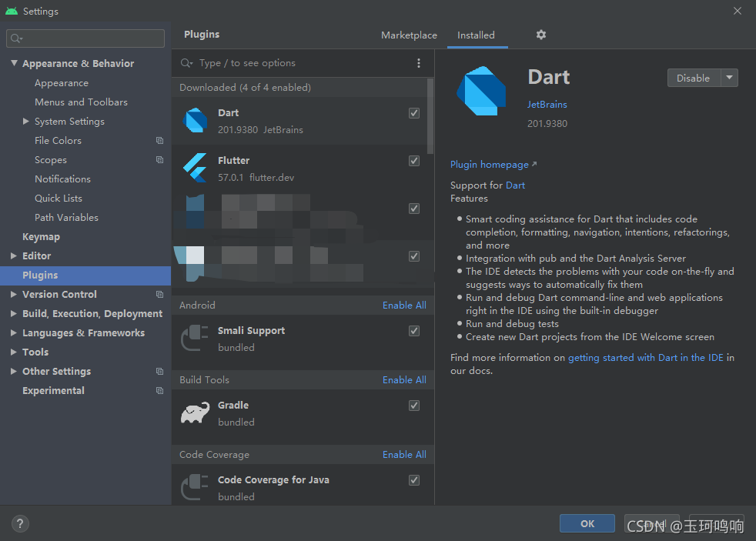Close the Settings dialog

(738, 11)
